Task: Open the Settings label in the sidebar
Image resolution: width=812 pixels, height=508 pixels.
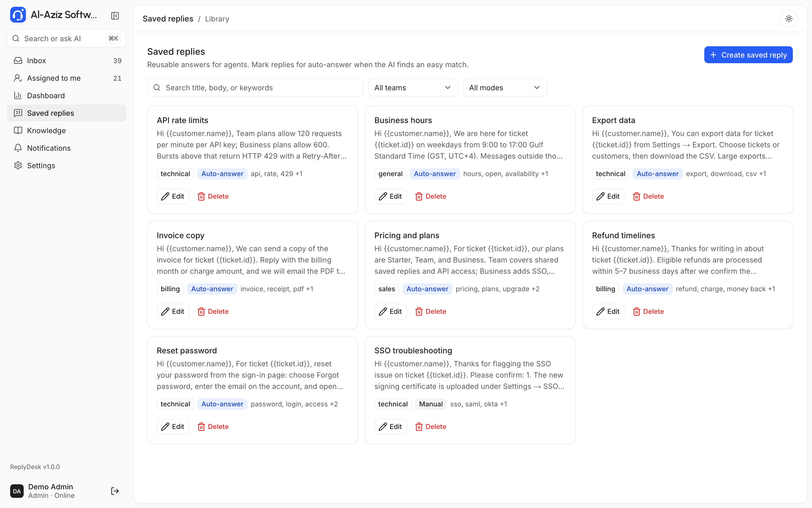Action: pyautogui.click(x=41, y=166)
